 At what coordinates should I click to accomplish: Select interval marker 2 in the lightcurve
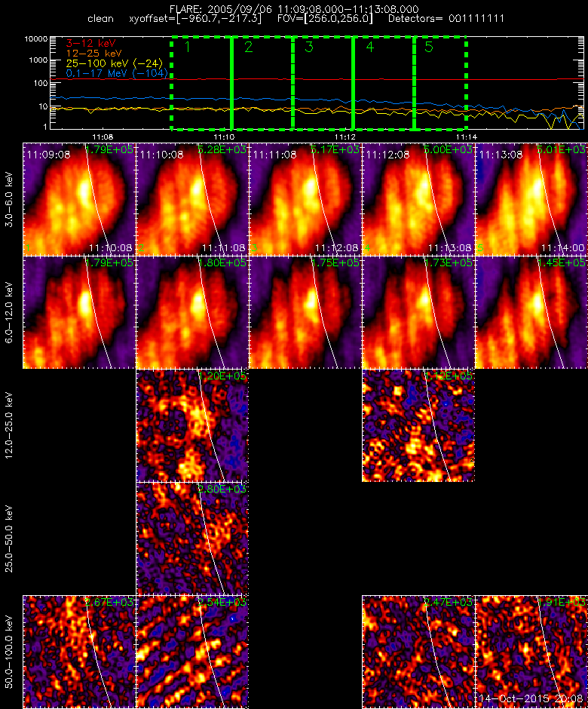(249, 47)
